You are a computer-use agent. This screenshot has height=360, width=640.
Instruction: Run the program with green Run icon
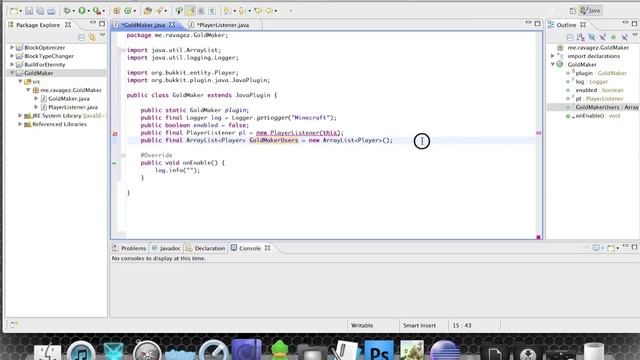82,11
